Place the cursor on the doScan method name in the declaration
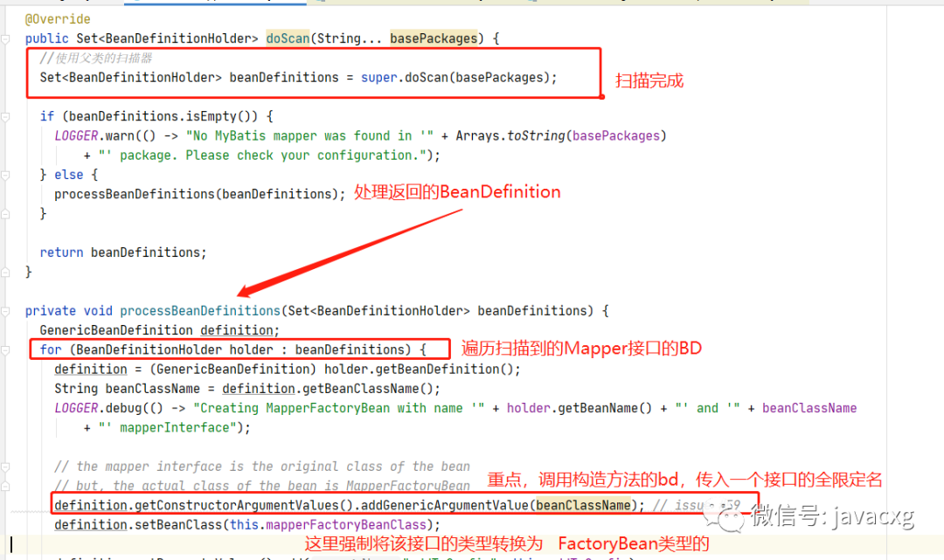The image size is (944, 560). (288, 38)
